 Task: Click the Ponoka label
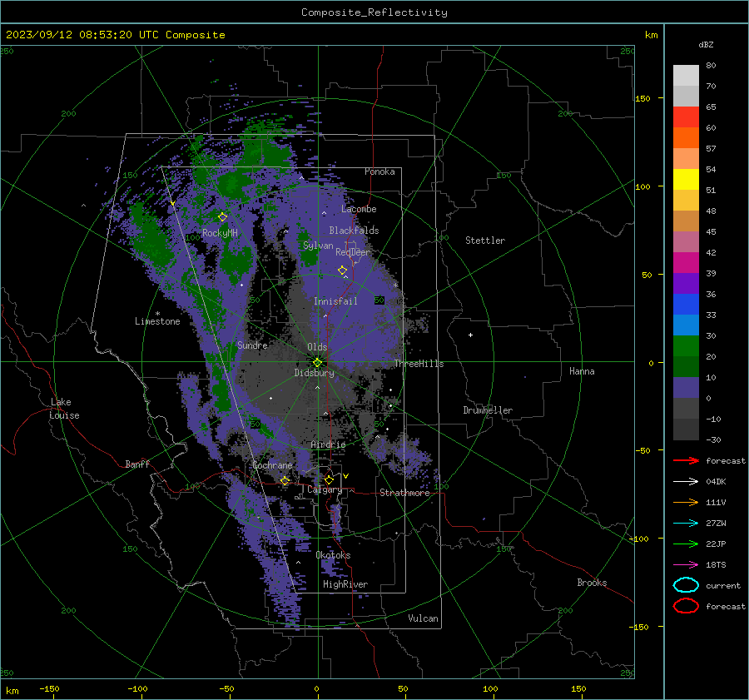click(x=379, y=171)
